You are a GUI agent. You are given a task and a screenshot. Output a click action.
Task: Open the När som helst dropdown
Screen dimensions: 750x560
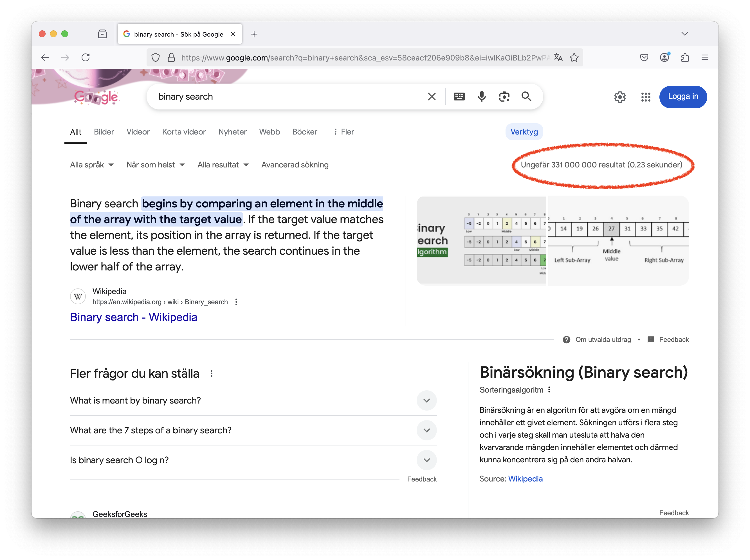point(155,165)
